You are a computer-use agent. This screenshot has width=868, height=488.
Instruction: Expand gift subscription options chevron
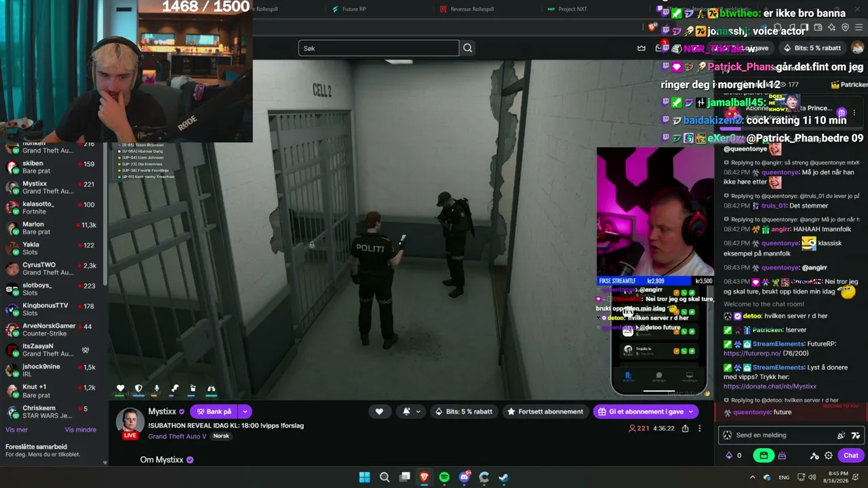(x=691, y=411)
